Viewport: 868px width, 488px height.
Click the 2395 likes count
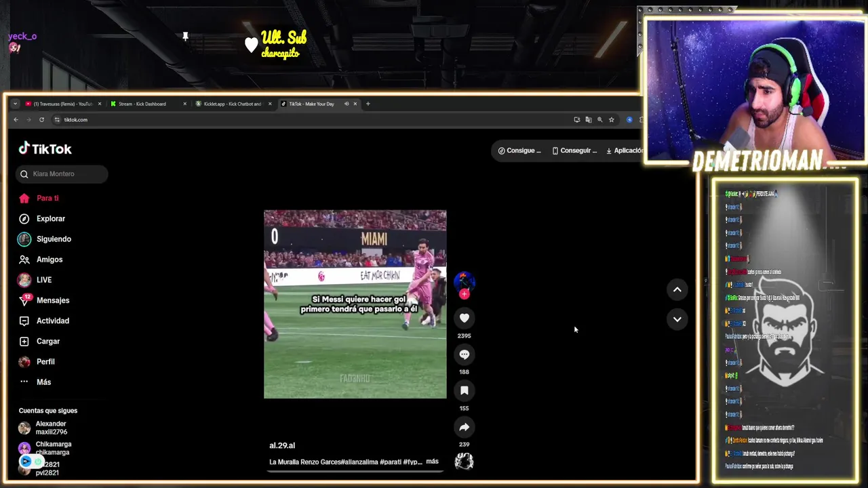pos(465,335)
